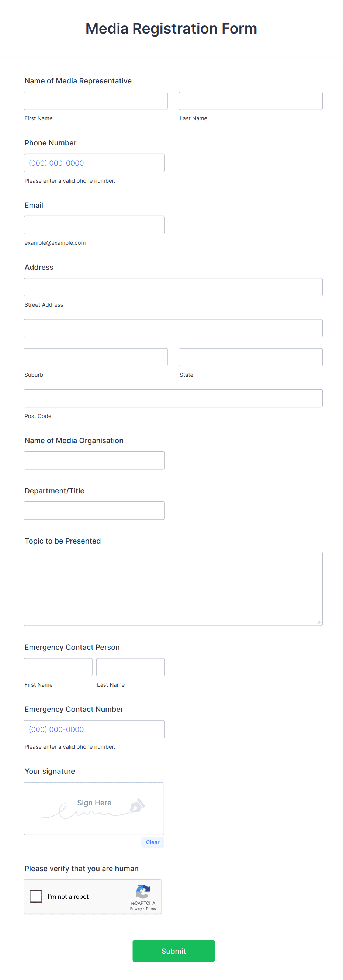Click the representative's Last Name field
This screenshot has width=343, height=980.
(x=250, y=100)
